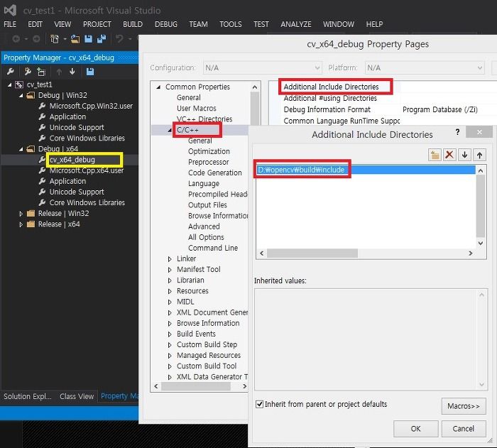This screenshot has width=497, height=448.
Task: Select Code Generation under C/C++
Action: click(x=215, y=173)
